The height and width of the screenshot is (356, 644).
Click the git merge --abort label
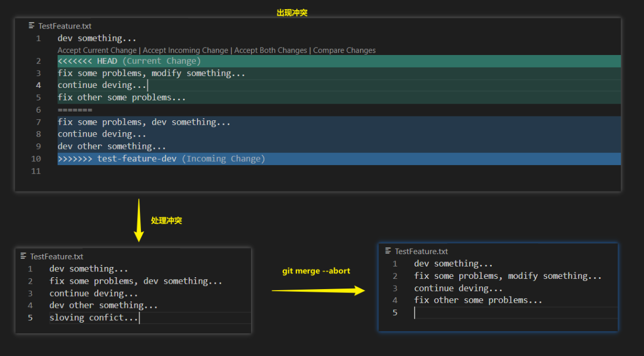click(315, 271)
